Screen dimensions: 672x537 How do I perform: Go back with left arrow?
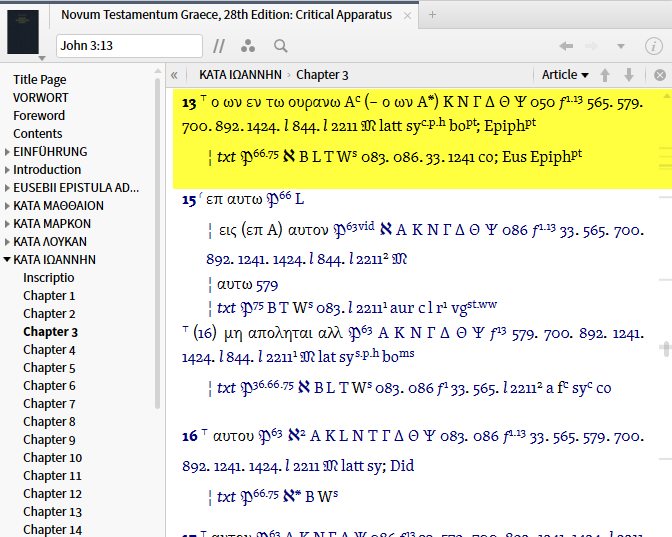coord(566,46)
